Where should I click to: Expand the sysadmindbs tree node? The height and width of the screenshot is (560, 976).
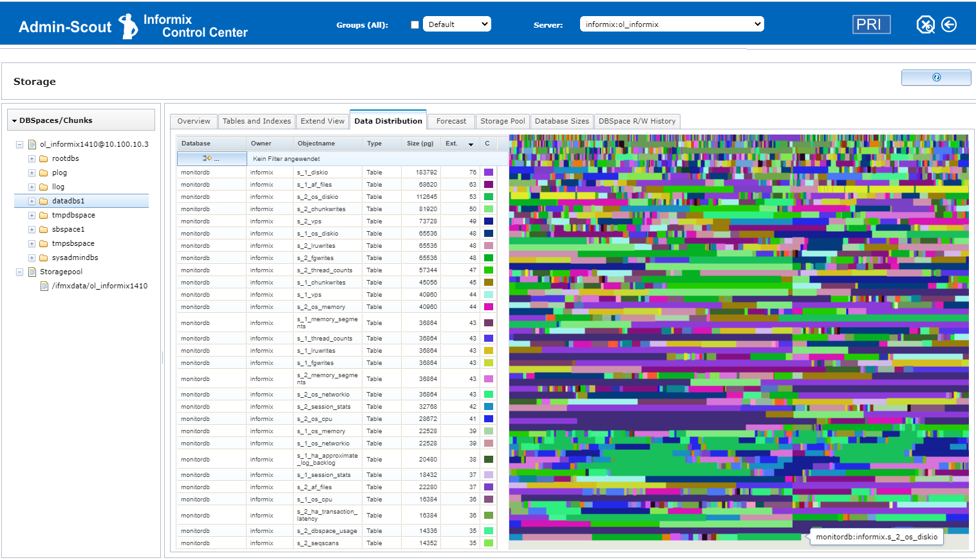coord(32,257)
